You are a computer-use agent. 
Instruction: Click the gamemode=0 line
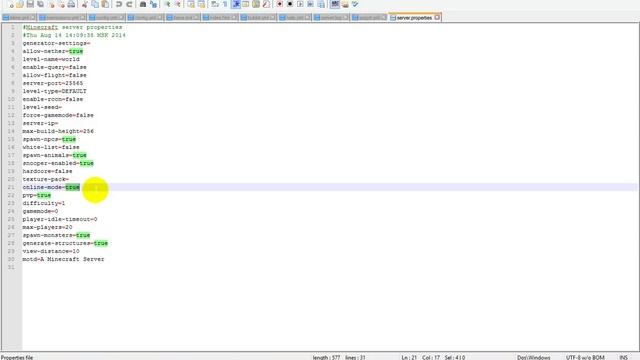pyautogui.click(x=40, y=211)
